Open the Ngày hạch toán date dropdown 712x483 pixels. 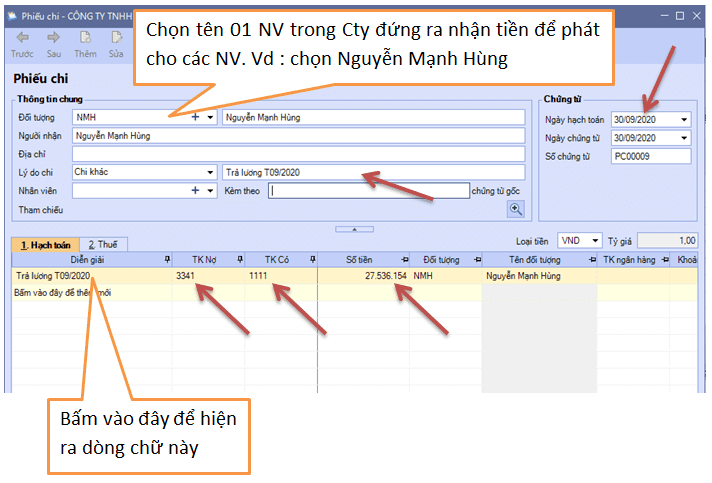(684, 120)
